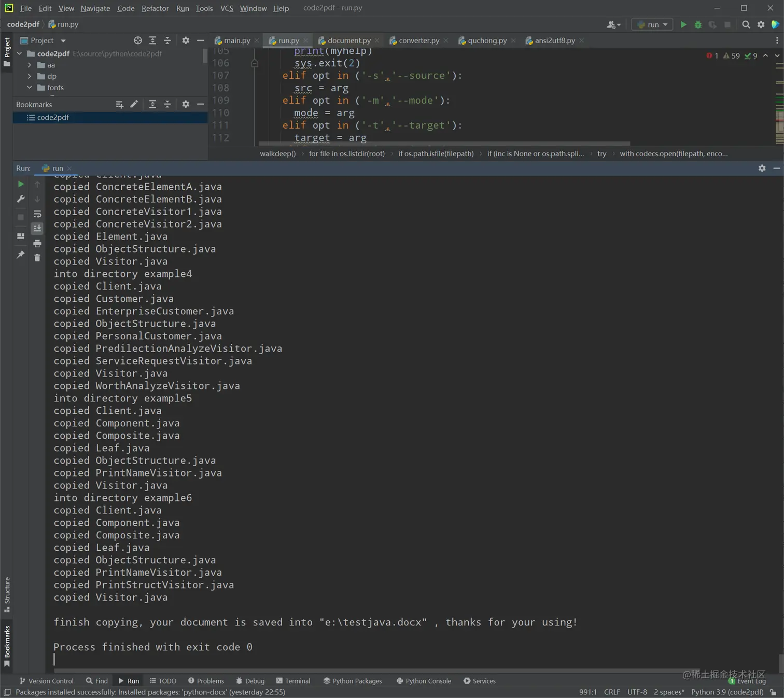Click the Project tree vertical scrollbar
Viewport: 784px width, 698px height.
tap(205, 56)
